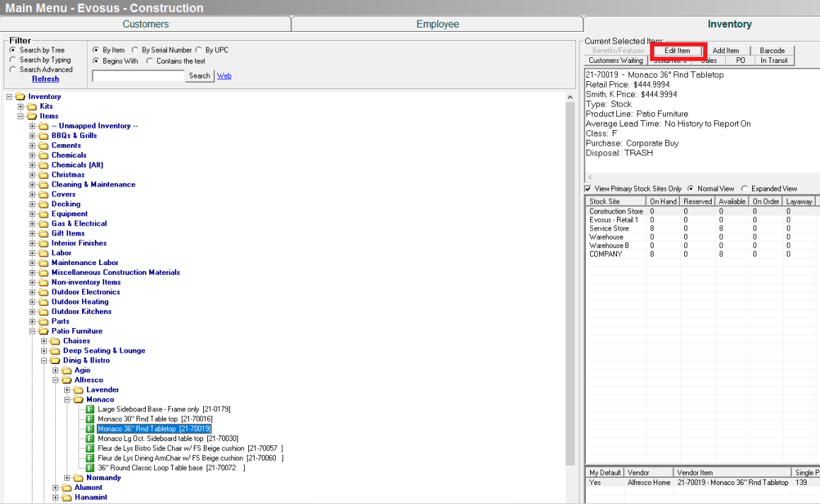
Task: Select the Search by Typing radio option
Action: click(x=13, y=60)
